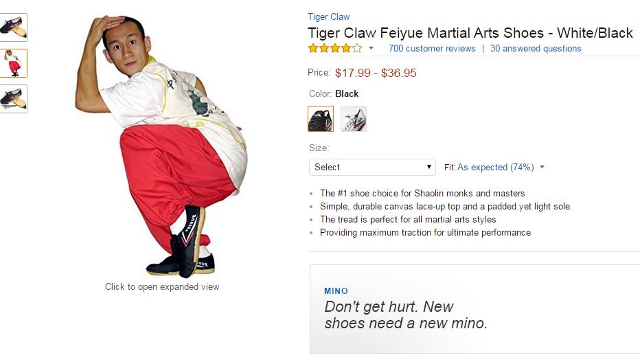
Task: Click the MINO ad label
Action: click(x=336, y=291)
